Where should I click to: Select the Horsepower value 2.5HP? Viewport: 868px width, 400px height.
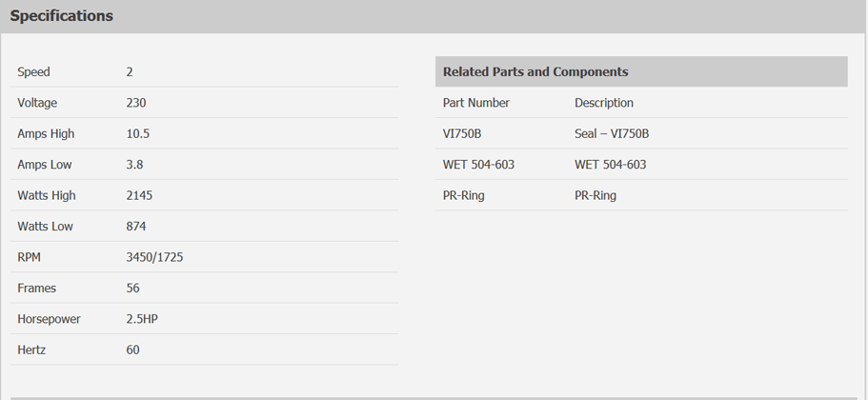(x=142, y=320)
